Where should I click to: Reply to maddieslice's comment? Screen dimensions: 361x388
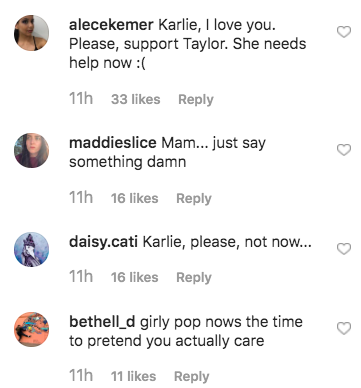click(194, 199)
